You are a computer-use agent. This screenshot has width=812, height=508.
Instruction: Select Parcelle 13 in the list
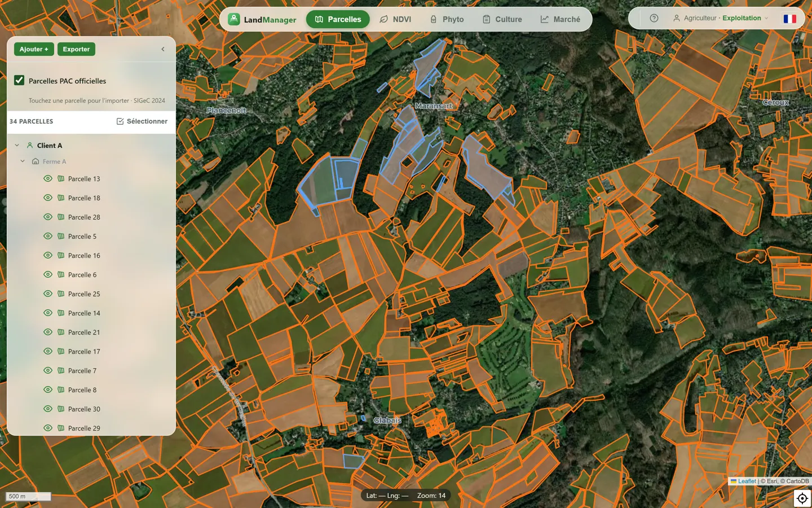[84, 179]
